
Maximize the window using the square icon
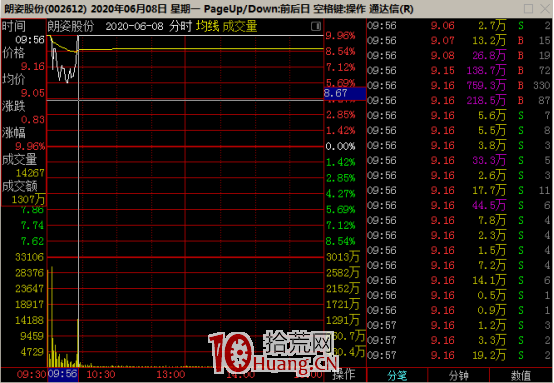(x=528, y=8)
